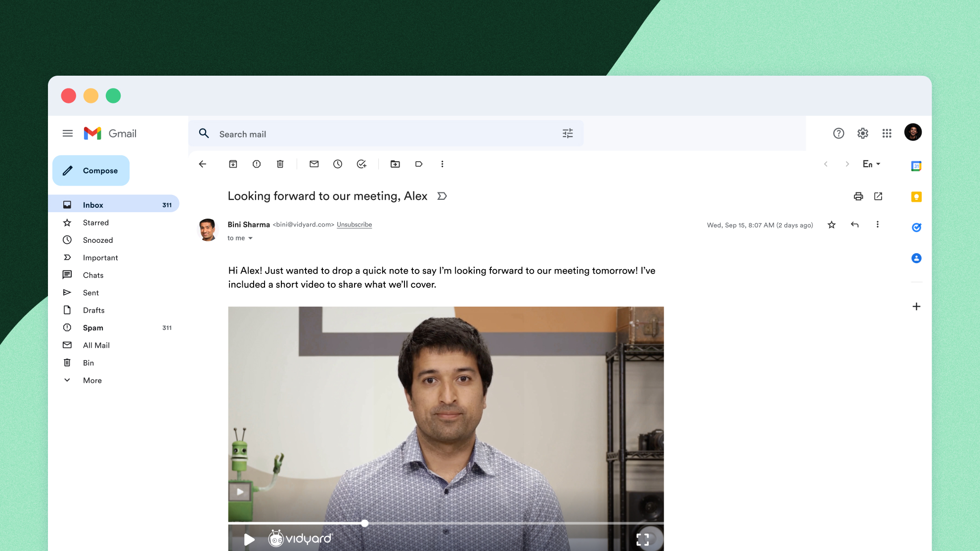The image size is (980, 551).
Task: Add this email to Tasks
Action: (x=361, y=164)
